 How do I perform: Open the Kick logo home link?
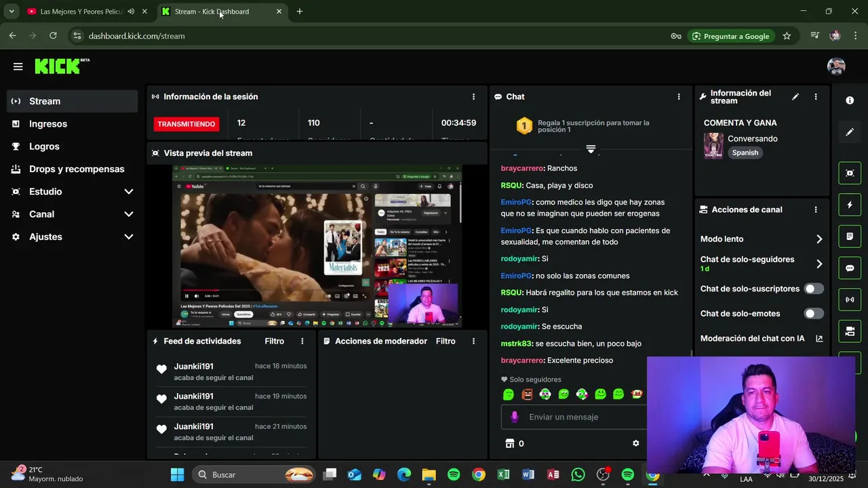tap(62, 66)
